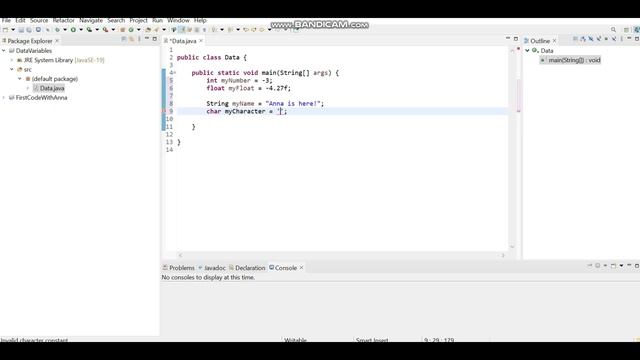Click the Save All toolbar icon
This screenshot has width=640, height=360.
pos(29,30)
